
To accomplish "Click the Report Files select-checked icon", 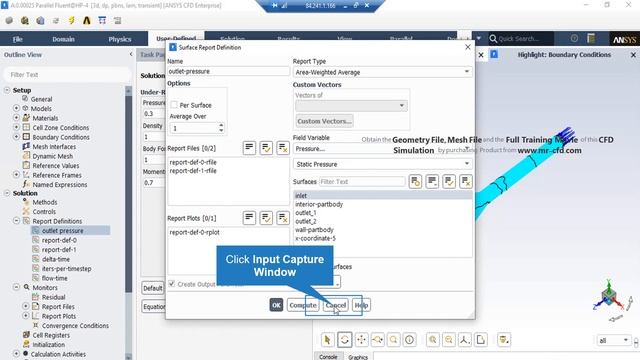I will (266, 148).
